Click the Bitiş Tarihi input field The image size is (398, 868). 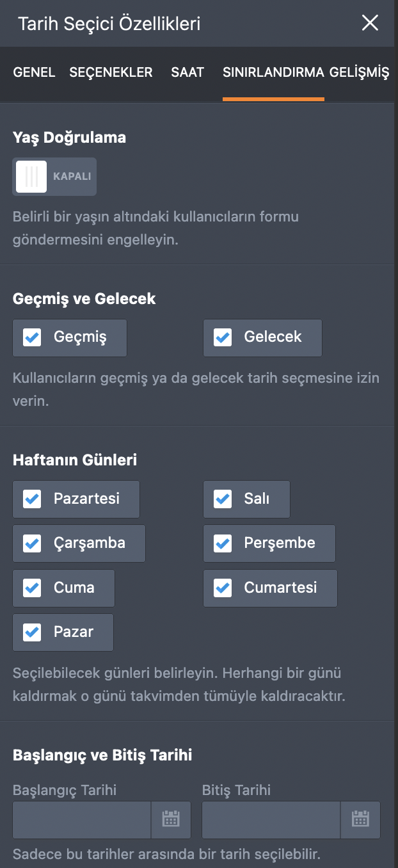271,819
